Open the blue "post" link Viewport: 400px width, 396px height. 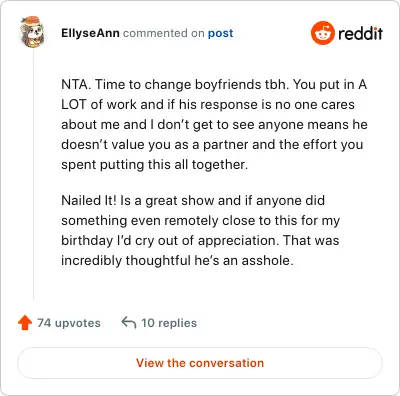point(220,33)
